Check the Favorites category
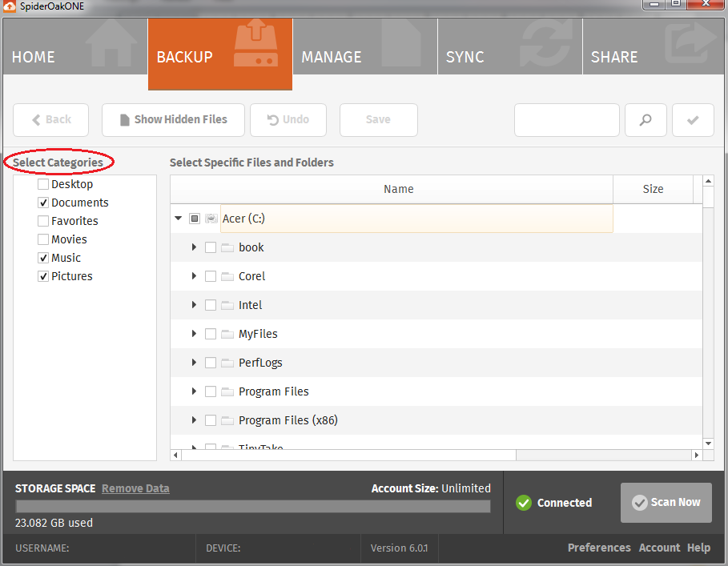The width and height of the screenshot is (728, 566). (x=43, y=221)
